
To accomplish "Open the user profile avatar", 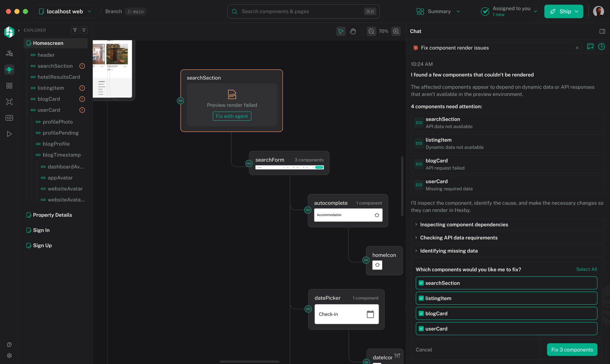I will 598,11.
